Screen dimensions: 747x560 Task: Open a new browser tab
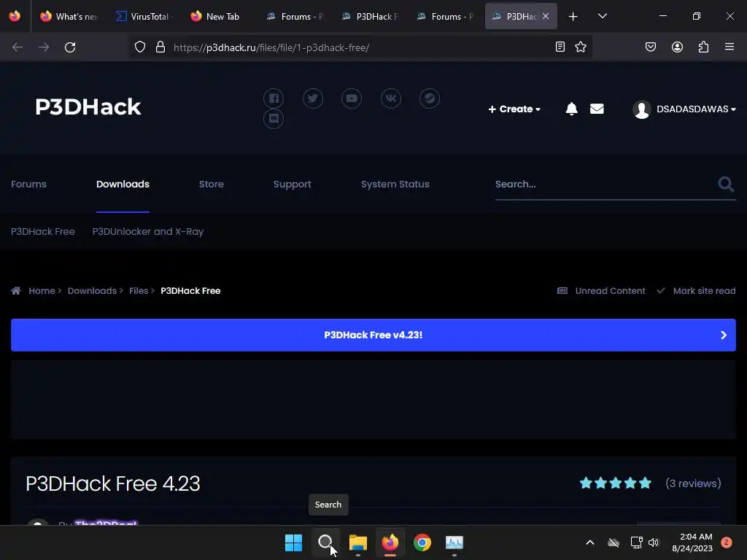pos(573,17)
